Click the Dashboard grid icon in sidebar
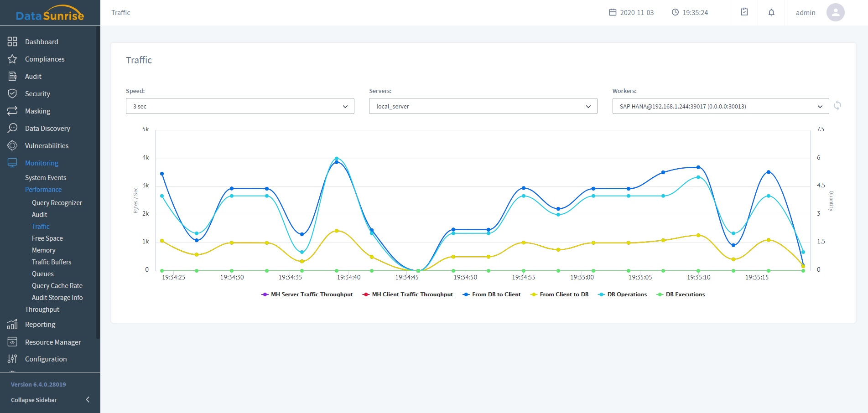The image size is (868, 413). tap(12, 42)
